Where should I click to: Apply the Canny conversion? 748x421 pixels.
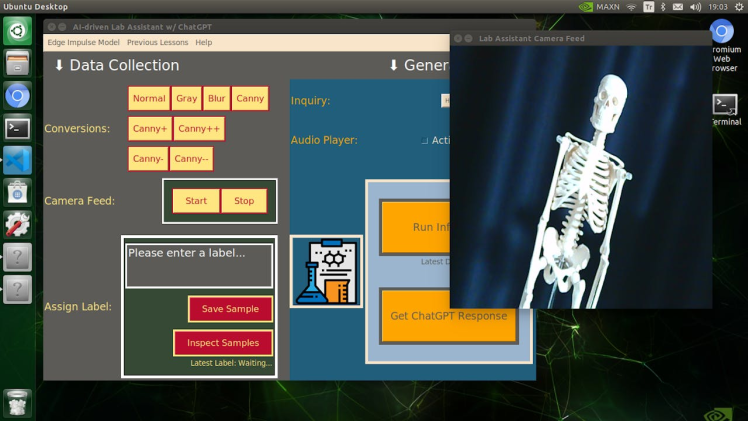(x=250, y=99)
